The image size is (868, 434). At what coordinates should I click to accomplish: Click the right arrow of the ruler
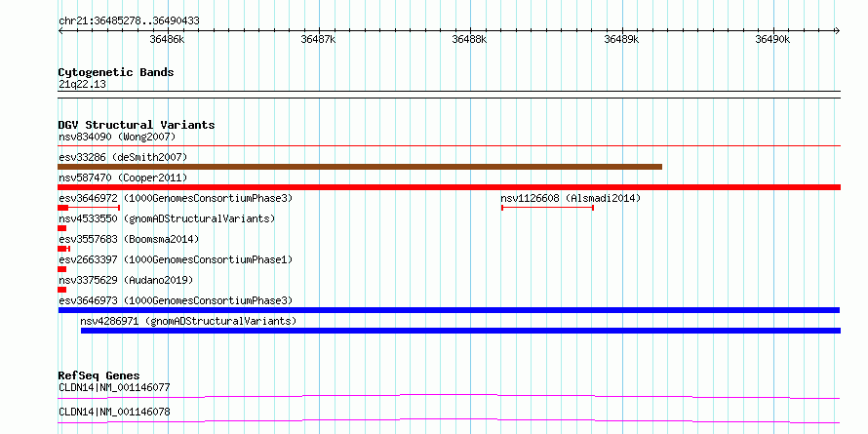tap(838, 31)
